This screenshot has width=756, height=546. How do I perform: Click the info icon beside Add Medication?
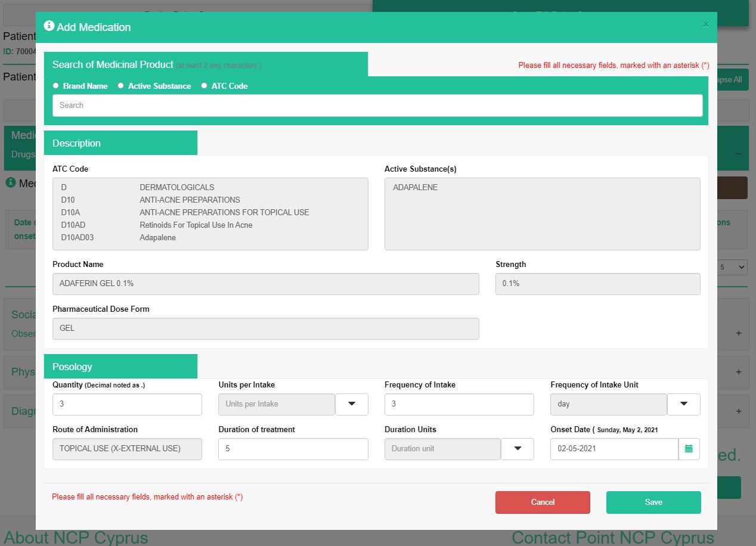point(49,26)
